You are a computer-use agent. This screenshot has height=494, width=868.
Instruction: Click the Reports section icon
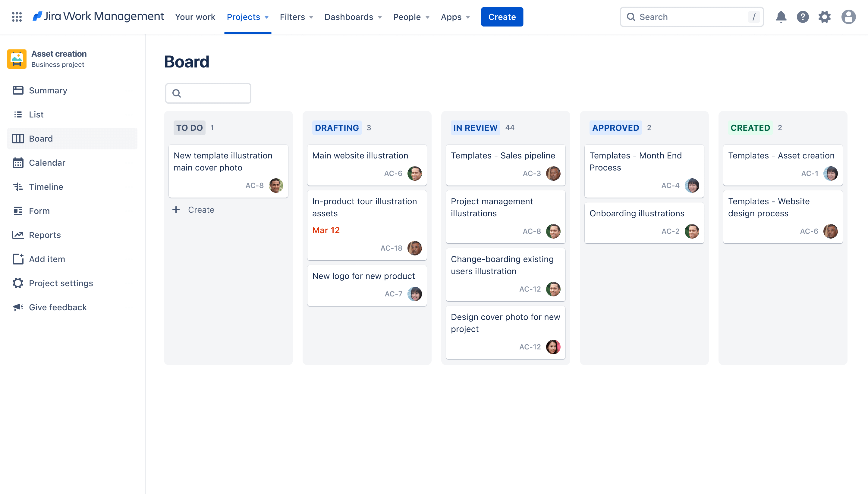pos(17,235)
